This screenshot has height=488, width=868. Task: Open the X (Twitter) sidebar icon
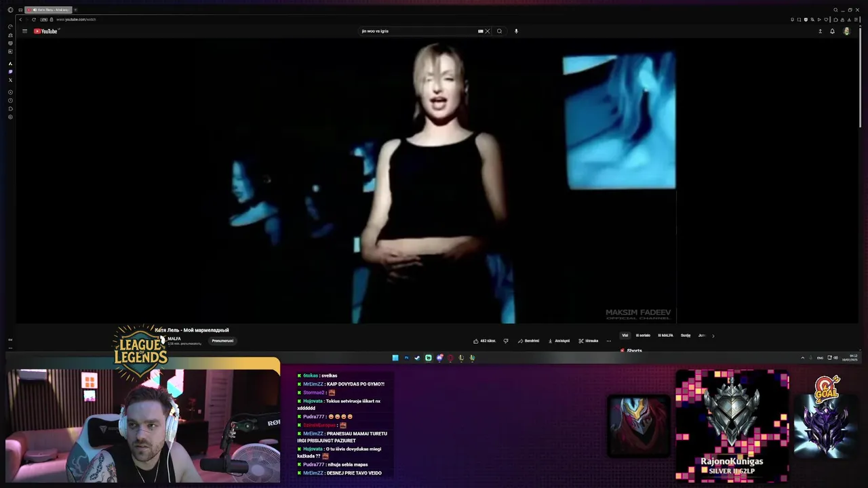pos(10,80)
